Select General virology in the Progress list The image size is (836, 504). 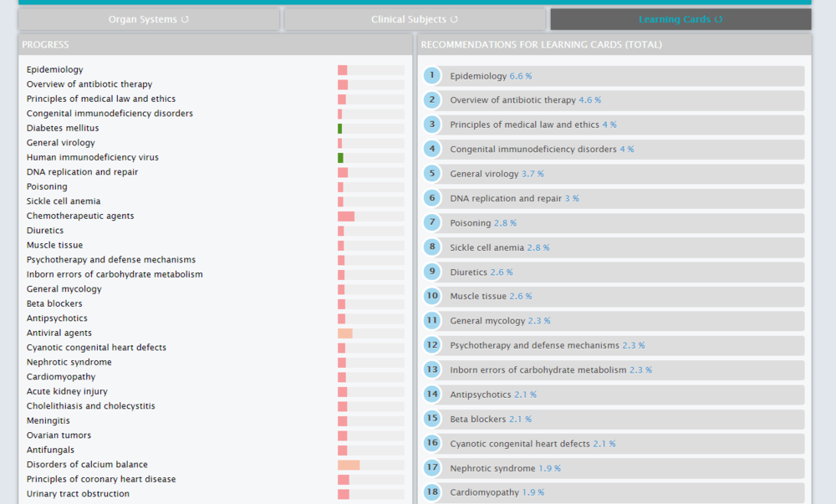click(x=61, y=143)
